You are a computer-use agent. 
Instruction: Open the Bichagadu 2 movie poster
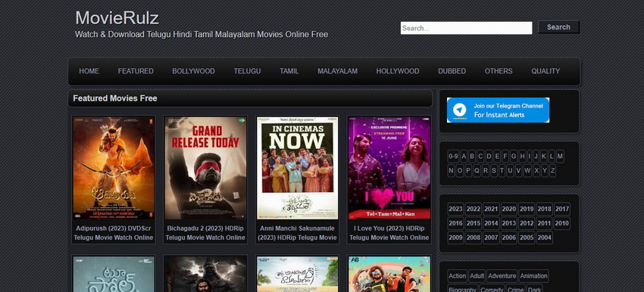[x=205, y=168]
